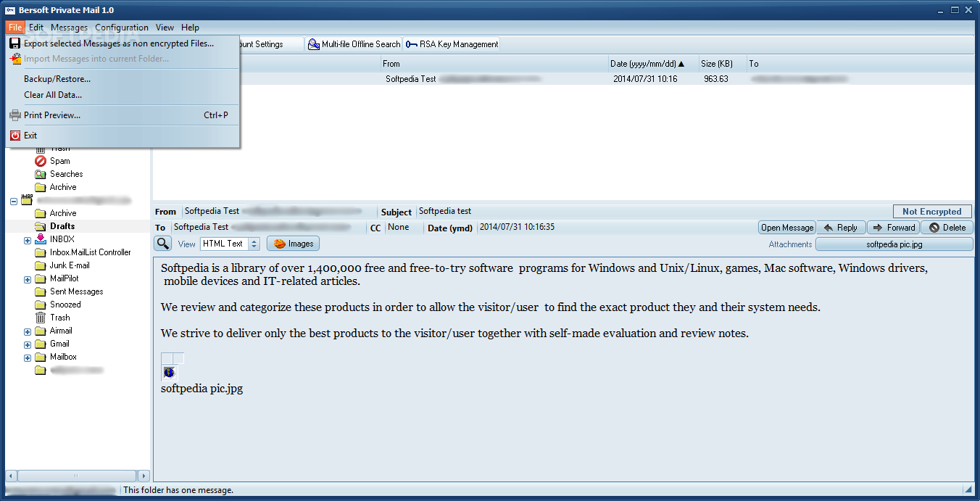Open Multi-file Offline Search tab
Image resolution: width=980 pixels, height=501 pixels.
point(354,44)
